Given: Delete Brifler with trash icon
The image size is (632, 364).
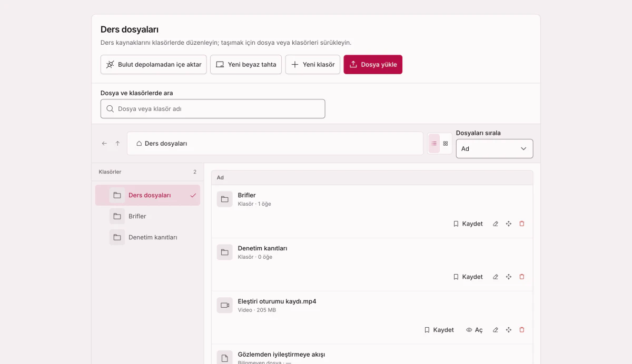Looking at the screenshot, I should (522, 224).
